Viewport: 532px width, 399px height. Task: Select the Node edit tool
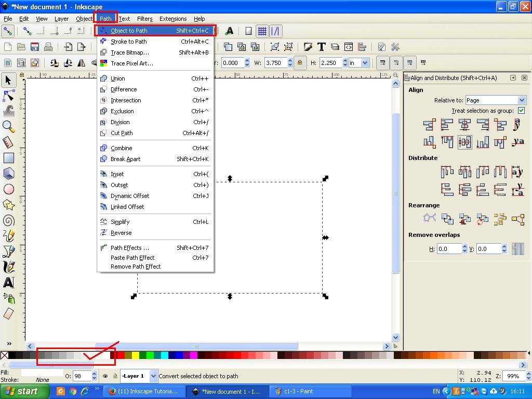(x=8, y=96)
